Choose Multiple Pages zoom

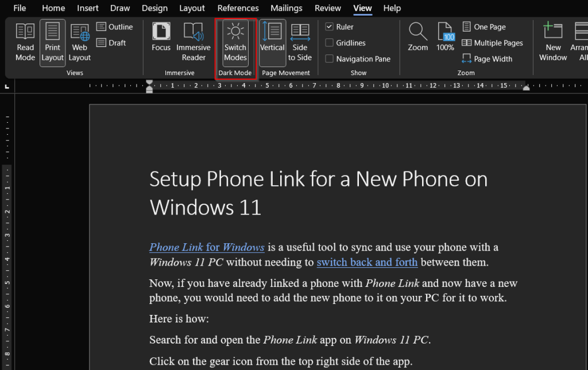(492, 42)
